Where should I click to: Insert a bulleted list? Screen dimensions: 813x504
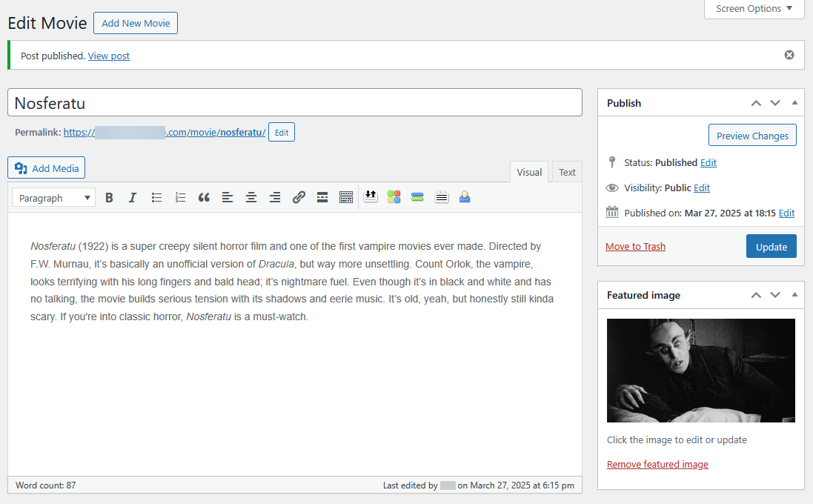point(156,197)
